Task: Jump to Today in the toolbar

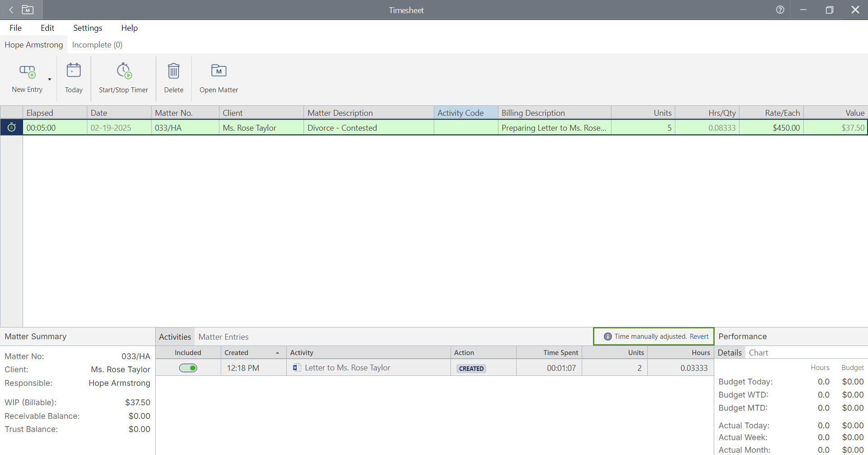Action: 74,78
